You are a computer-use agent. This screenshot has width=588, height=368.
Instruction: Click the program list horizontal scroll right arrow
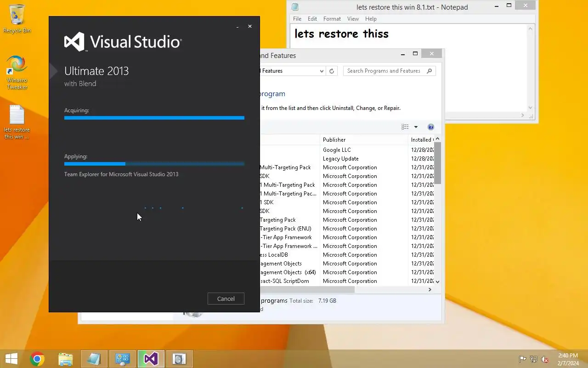point(430,289)
